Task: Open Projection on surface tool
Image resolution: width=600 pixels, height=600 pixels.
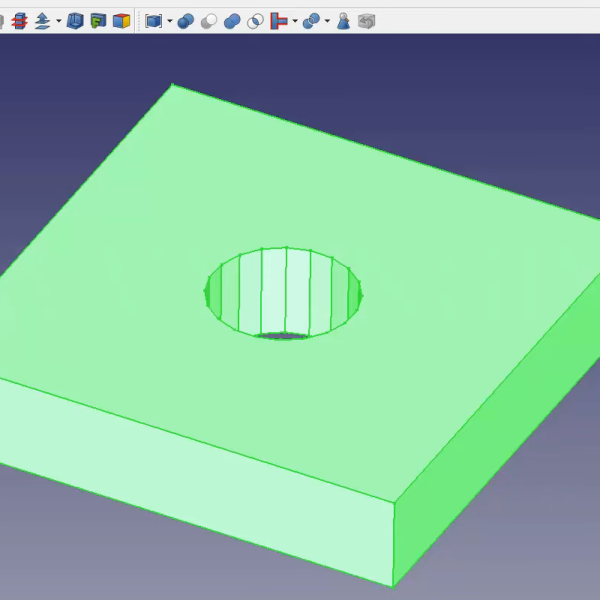Action: coord(98,21)
